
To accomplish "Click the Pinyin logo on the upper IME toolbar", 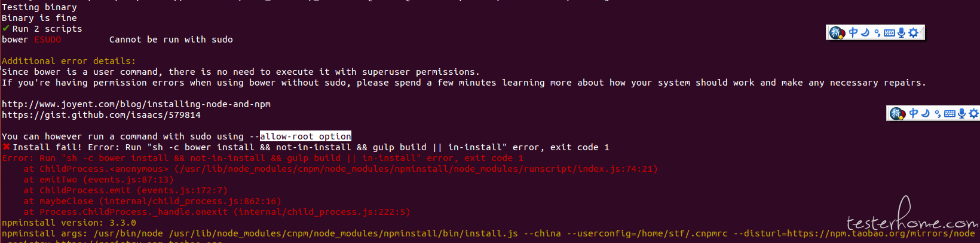I will (837, 33).
